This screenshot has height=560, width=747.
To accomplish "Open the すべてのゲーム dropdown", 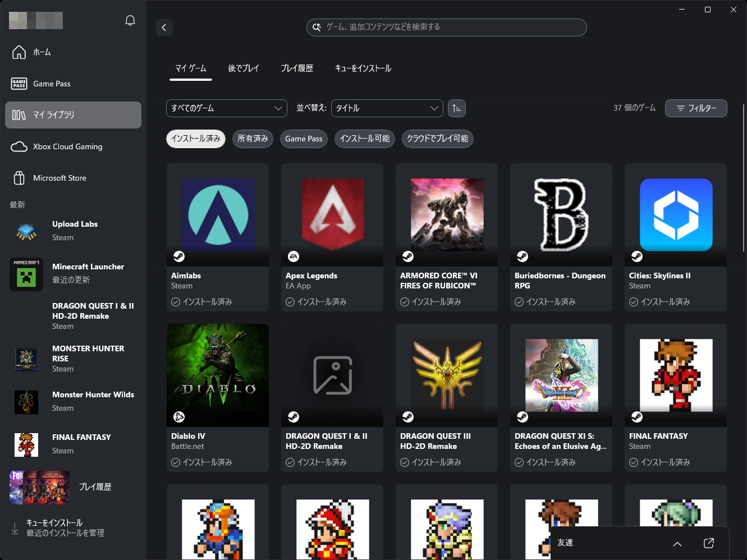I will [226, 108].
